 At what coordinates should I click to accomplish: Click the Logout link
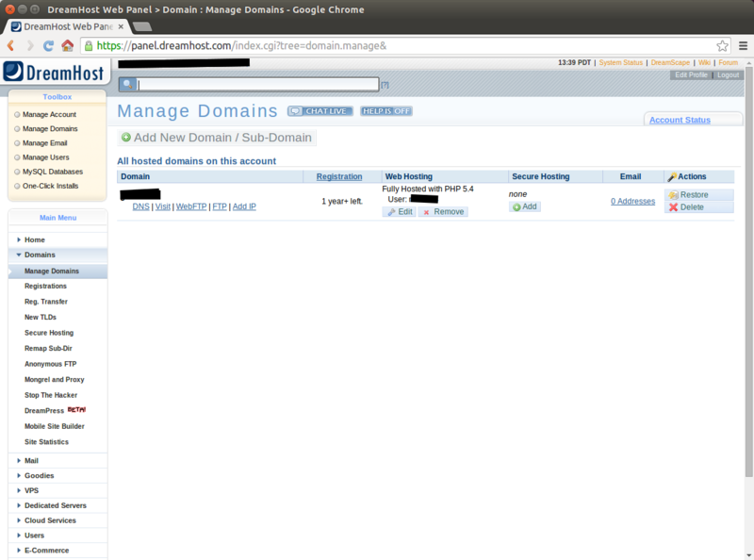[728, 75]
